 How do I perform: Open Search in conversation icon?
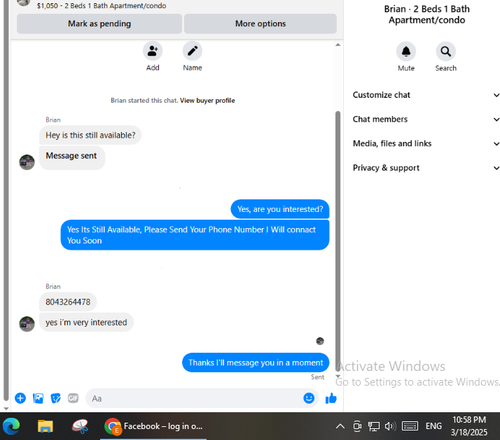pos(446,51)
